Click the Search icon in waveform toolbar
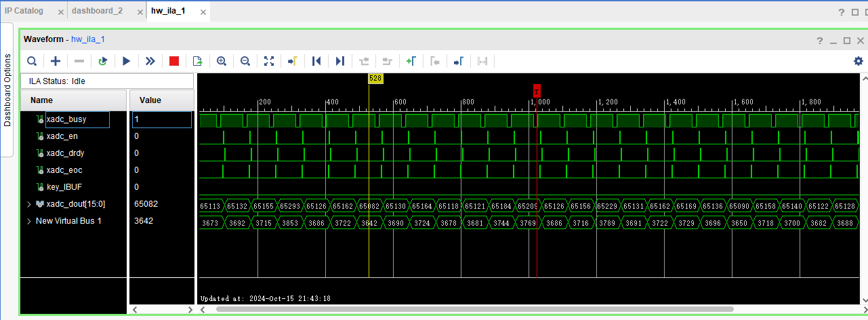The width and height of the screenshot is (868, 320). 32,61
